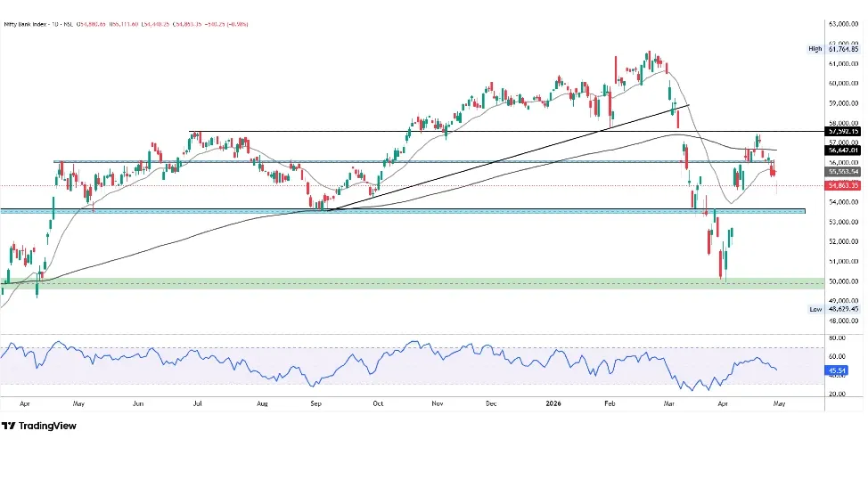Click the 50,000.00 price scale label
This screenshot has width=868, height=488.
(x=843, y=281)
